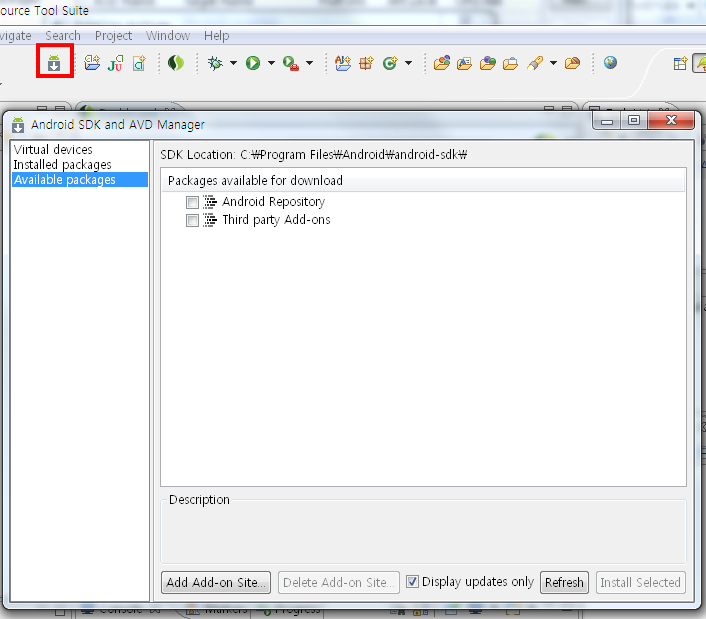This screenshot has width=706, height=619.
Task: Click the New Android Project toolbar icon
Action: (x=92, y=63)
